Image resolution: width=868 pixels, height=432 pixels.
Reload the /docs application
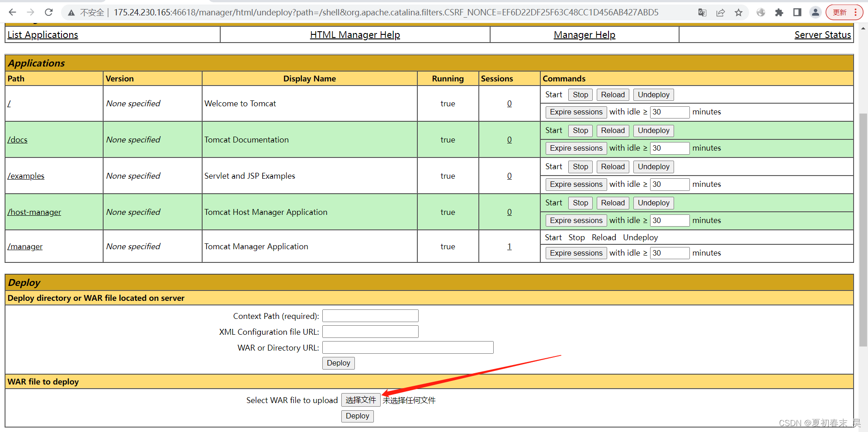pos(613,131)
